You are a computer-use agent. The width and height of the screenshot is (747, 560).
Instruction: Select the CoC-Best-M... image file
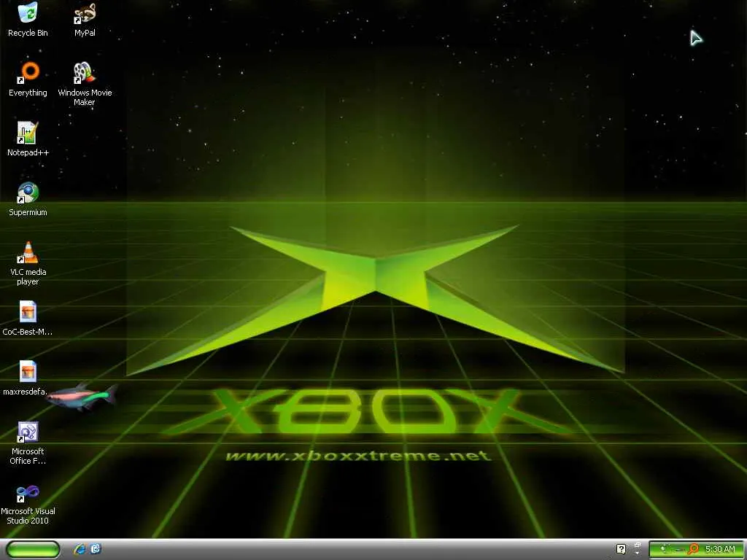[28, 319]
